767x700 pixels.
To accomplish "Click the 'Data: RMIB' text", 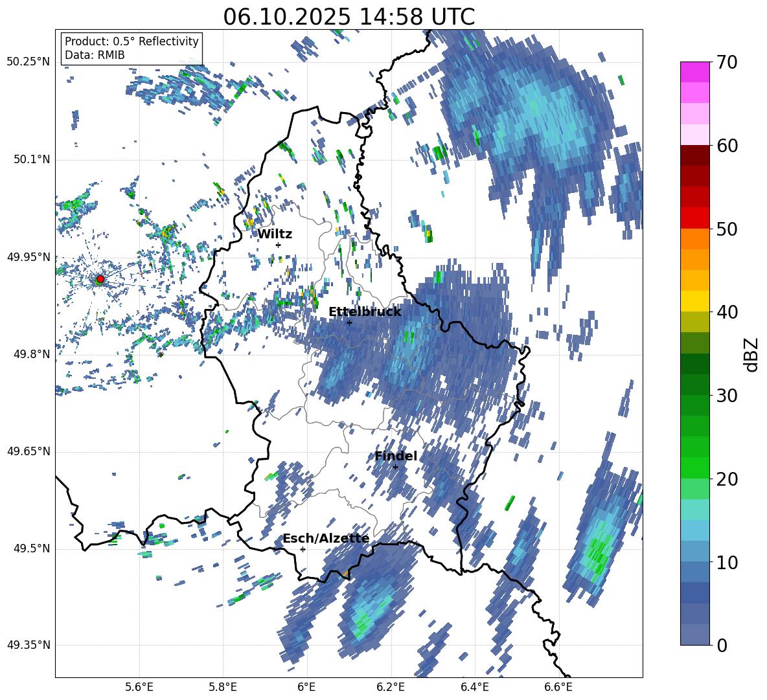I will (95, 55).
